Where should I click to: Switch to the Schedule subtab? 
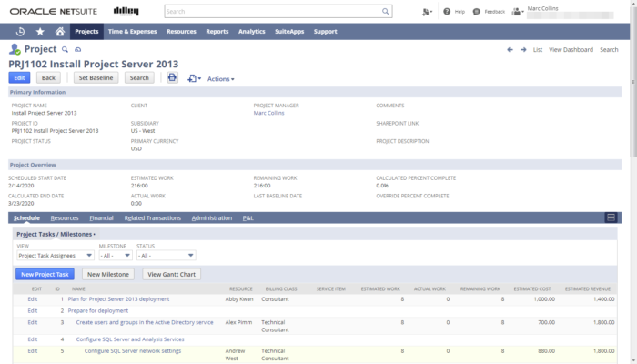[x=26, y=218]
